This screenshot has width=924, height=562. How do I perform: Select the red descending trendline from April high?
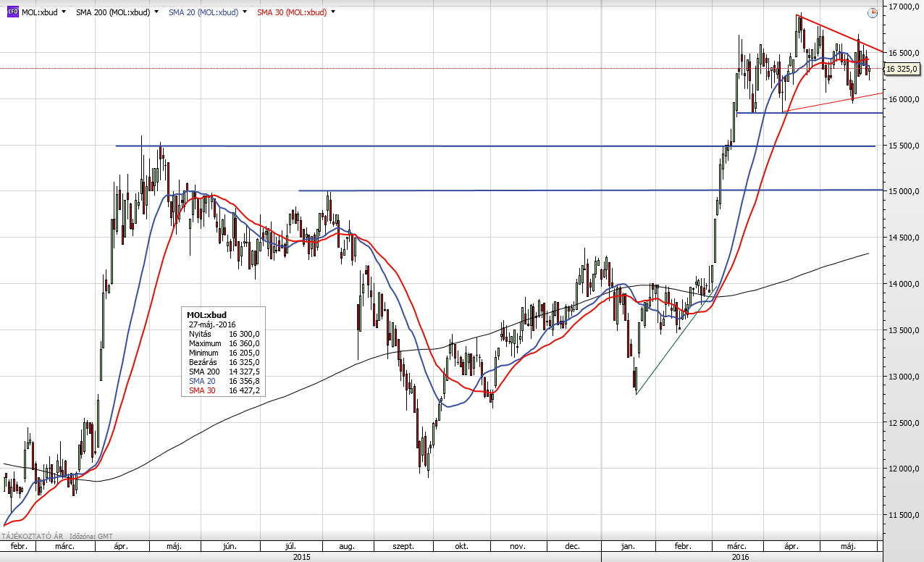(x=839, y=33)
